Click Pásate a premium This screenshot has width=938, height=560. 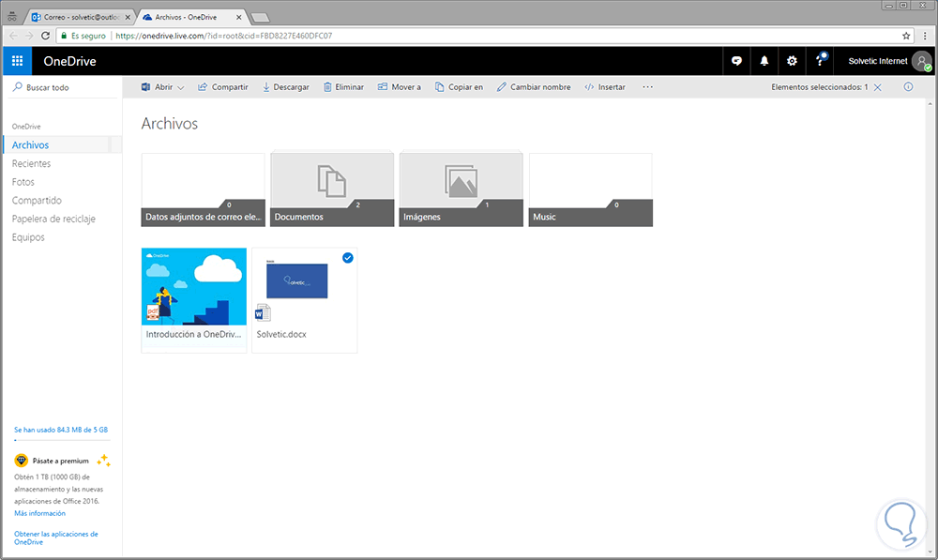(60, 461)
